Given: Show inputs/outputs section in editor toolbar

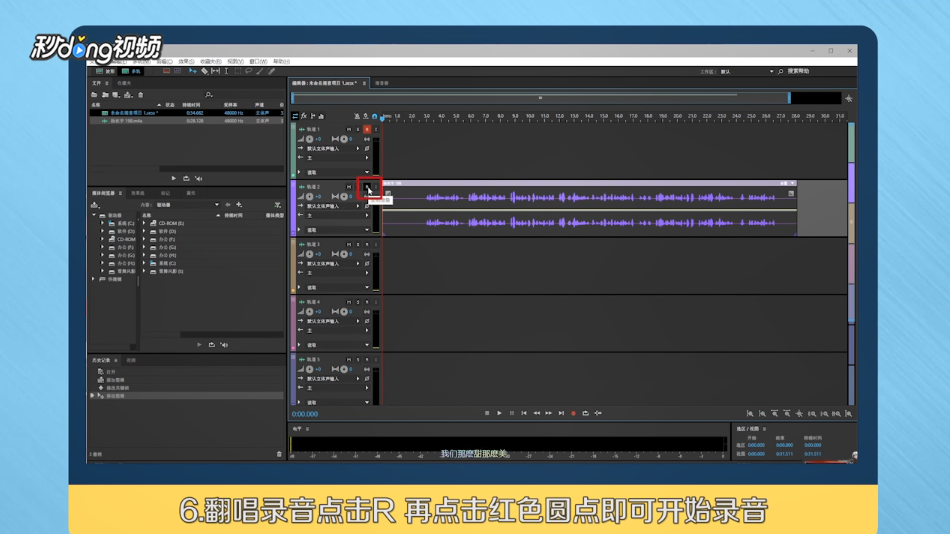Looking at the screenshot, I should click(295, 116).
